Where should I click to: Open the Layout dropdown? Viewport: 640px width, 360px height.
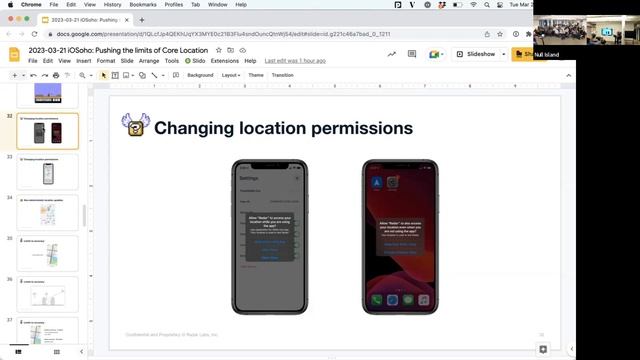(x=231, y=75)
